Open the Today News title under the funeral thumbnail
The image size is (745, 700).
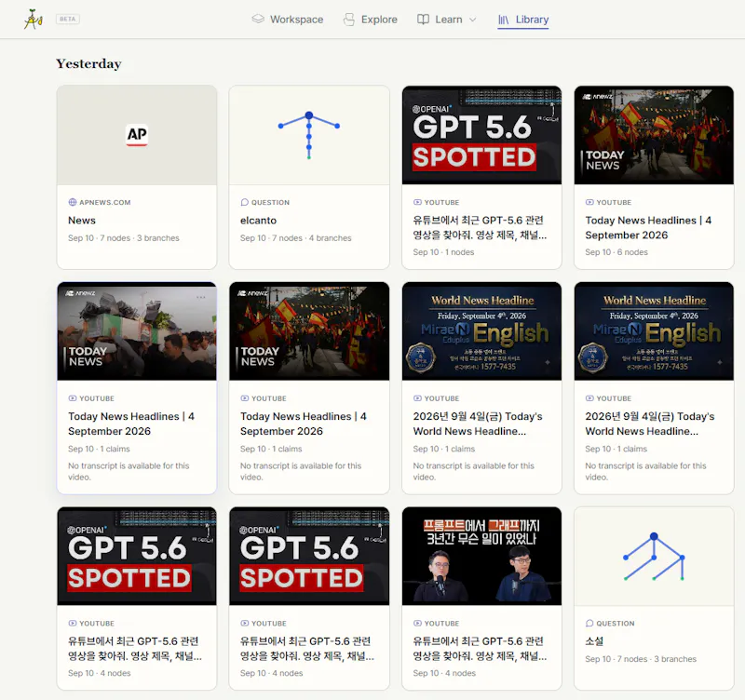click(x=131, y=424)
